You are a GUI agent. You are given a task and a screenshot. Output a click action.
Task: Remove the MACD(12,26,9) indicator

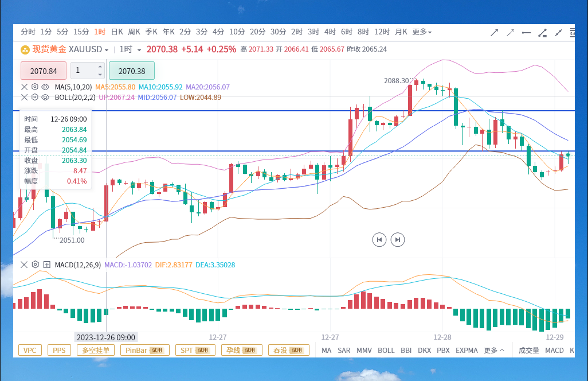[24, 265]
